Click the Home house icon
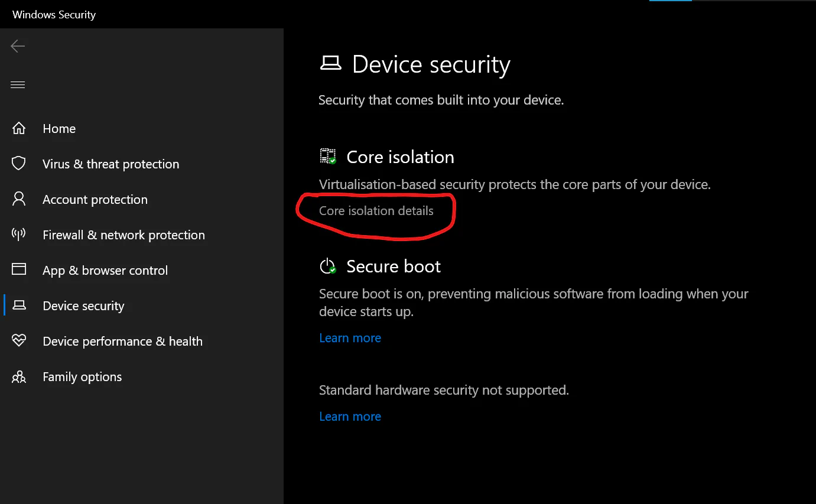This screenshot has width=816, height=504. (19, 128)
